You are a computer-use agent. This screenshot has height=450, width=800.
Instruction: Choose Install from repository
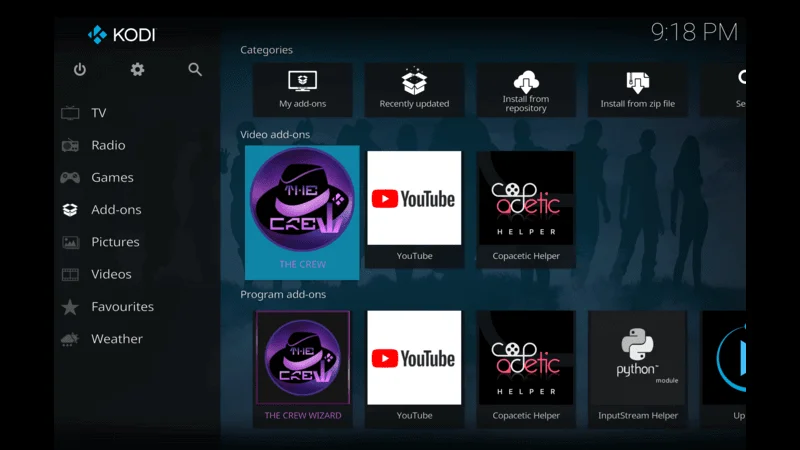526,90
